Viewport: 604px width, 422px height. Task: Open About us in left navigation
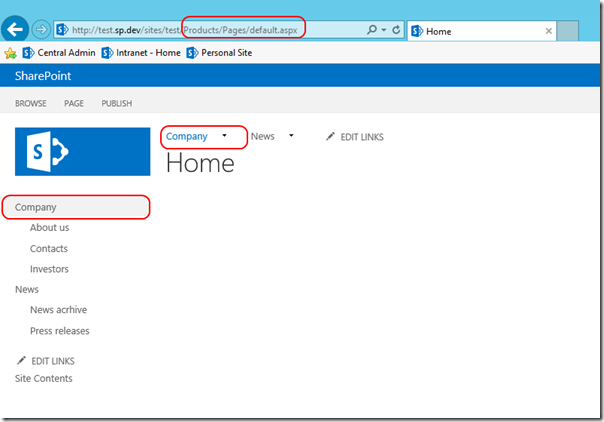pos(50,228)
